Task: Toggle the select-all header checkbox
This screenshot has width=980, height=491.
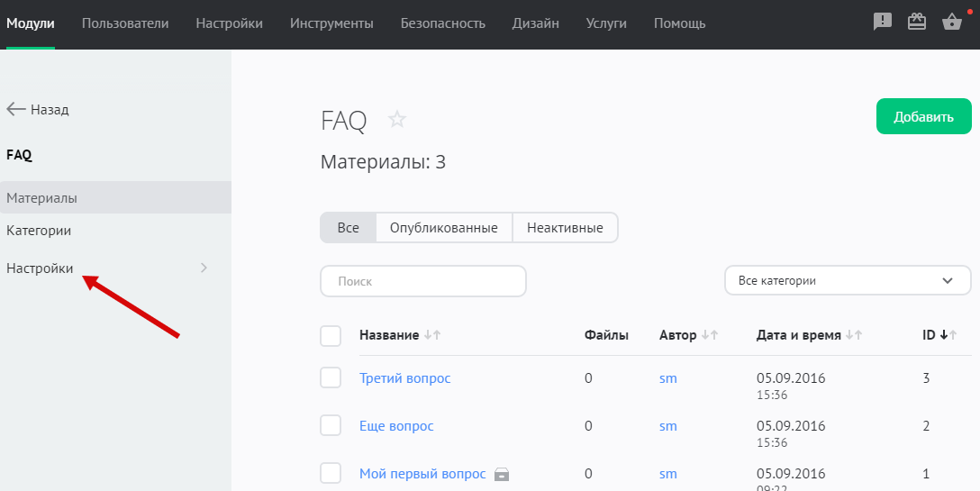Action: point(331,336)
